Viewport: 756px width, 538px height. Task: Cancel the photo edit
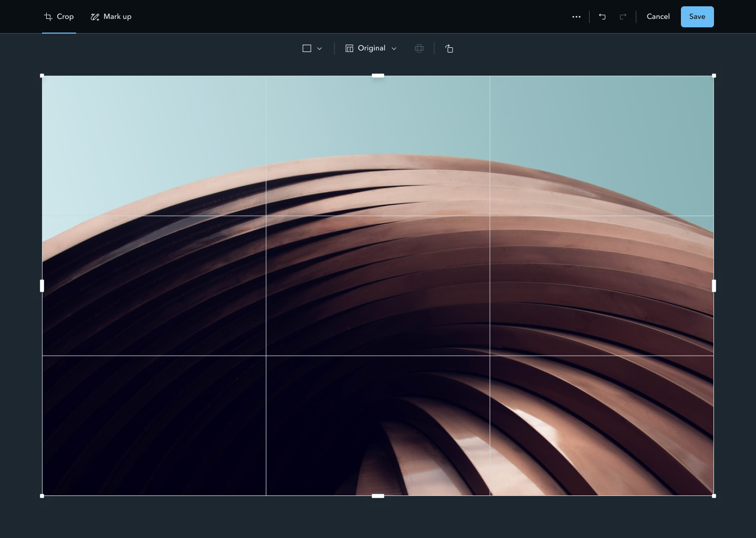[x=658, y=17]
